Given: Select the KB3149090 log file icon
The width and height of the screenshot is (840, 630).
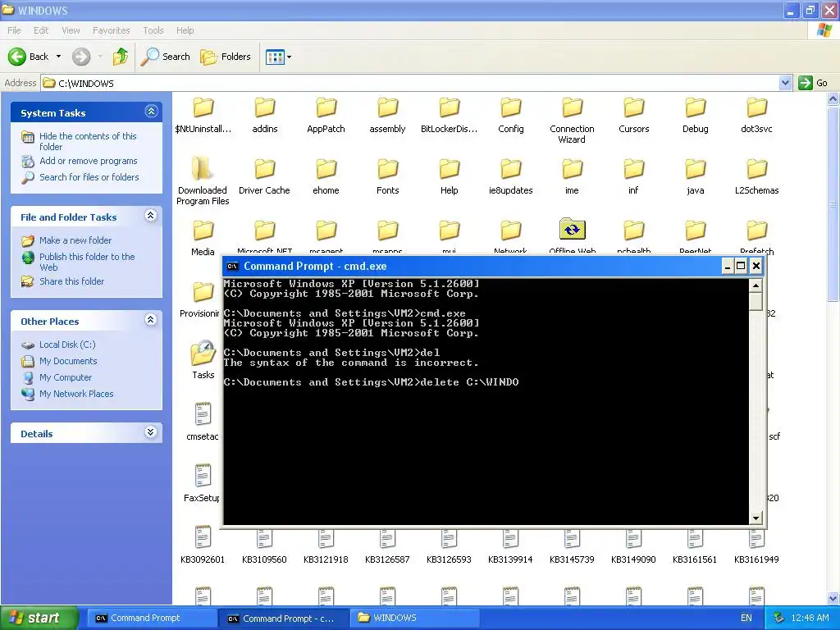Looking at the screenshot, I should tap(634, 538).
